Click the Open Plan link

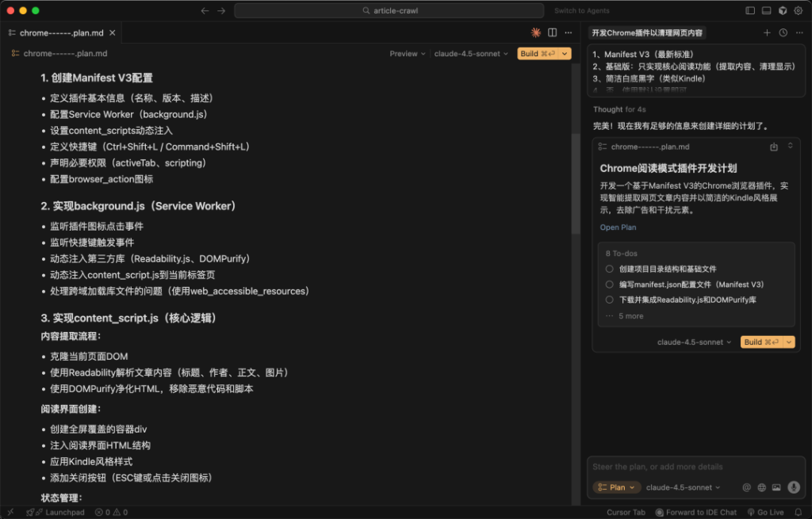(618, 227)
